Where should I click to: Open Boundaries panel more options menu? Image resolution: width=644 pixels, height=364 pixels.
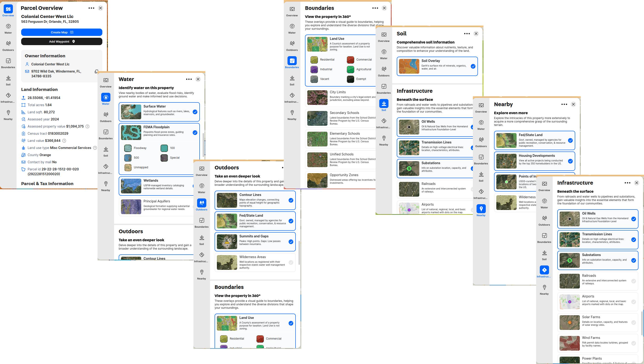point(375,8)
